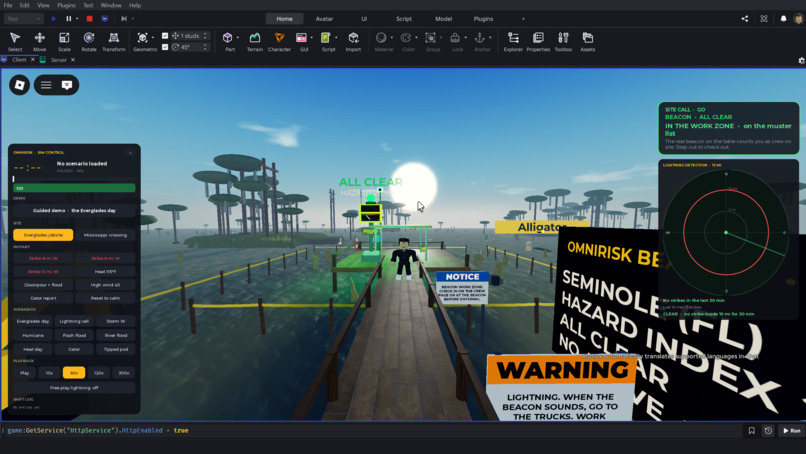Set playback speed to 10x

49,373
